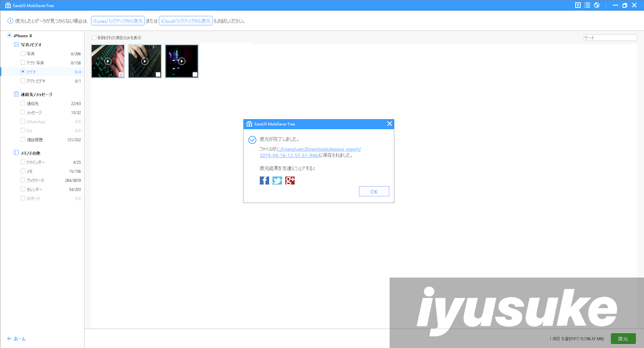Select the メモ row label
Screen dimensions: 644x348
click(30, 171)
